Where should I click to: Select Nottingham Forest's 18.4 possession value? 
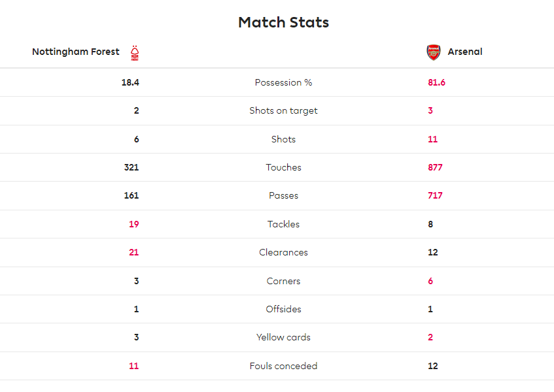pyautogui.click(x=130, y=82)
